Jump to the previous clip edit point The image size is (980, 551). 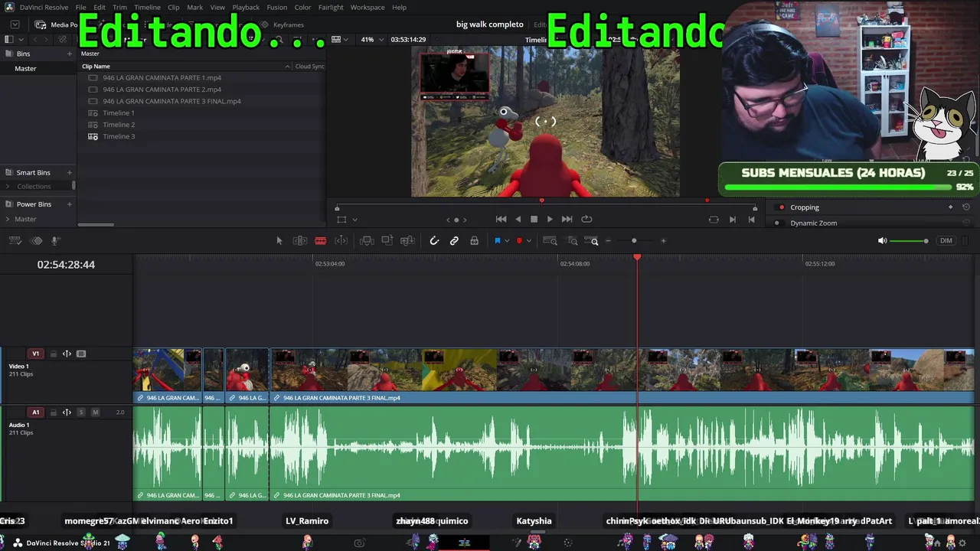pos(751,220)
